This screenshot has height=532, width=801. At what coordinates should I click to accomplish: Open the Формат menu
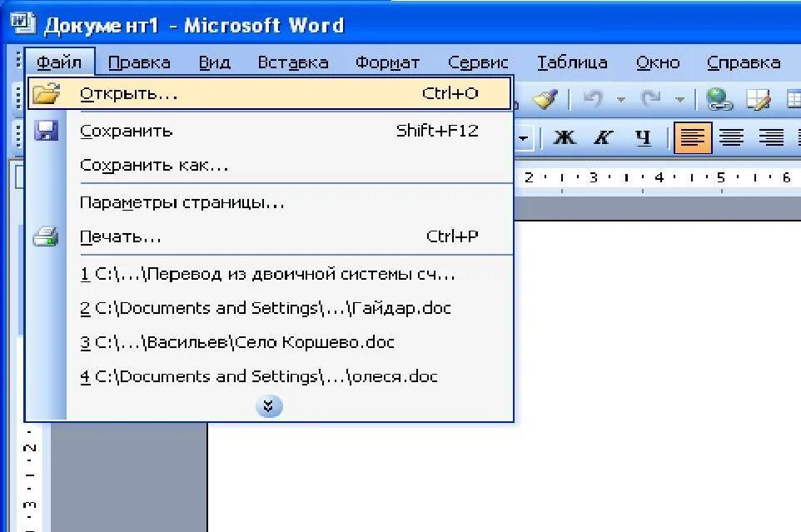[x=387, y=62]
